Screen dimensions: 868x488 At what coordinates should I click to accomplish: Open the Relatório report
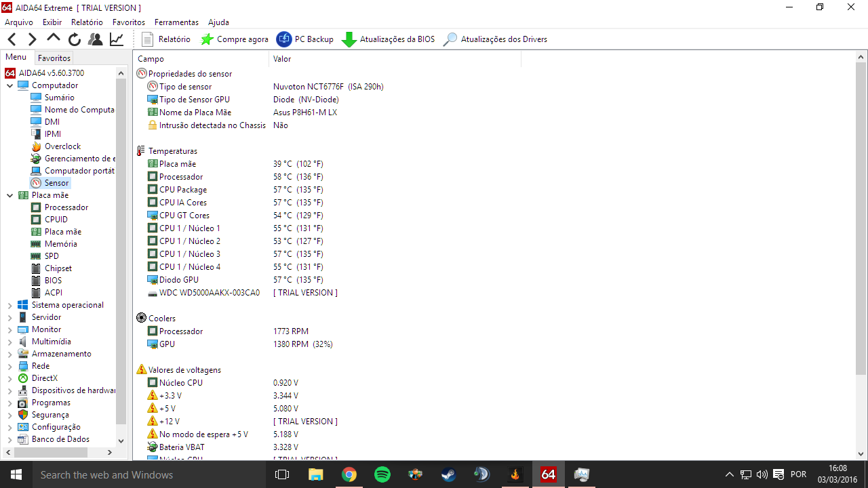coord(165,39)
